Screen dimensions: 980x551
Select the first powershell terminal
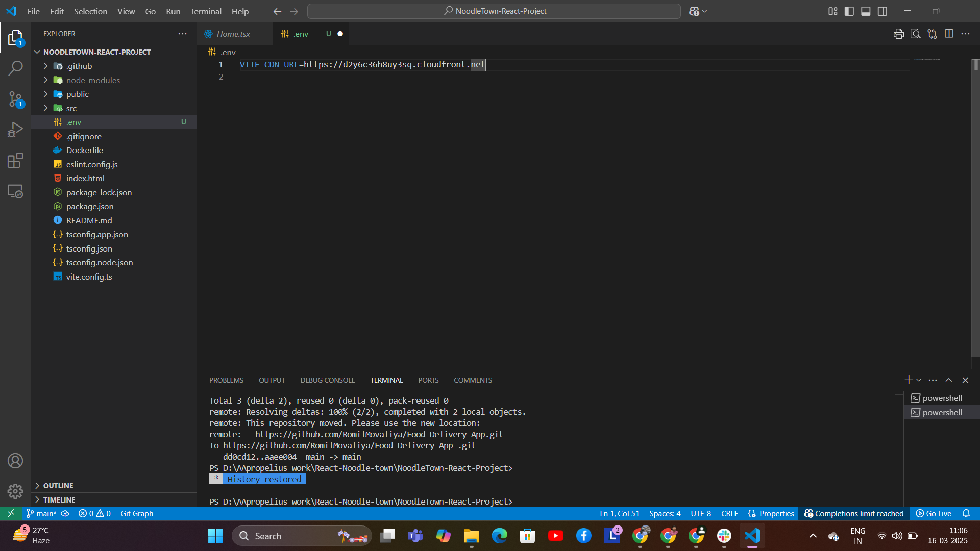coord(942,398)
